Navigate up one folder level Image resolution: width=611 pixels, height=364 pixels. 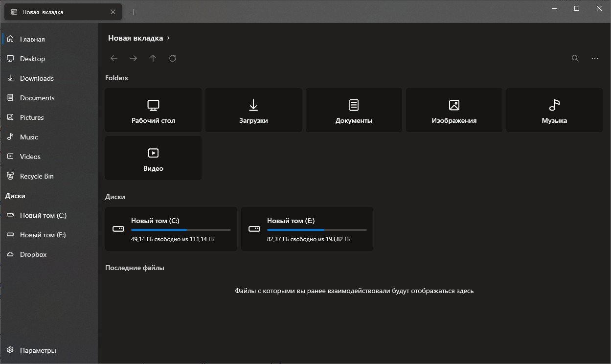[153, 58]
